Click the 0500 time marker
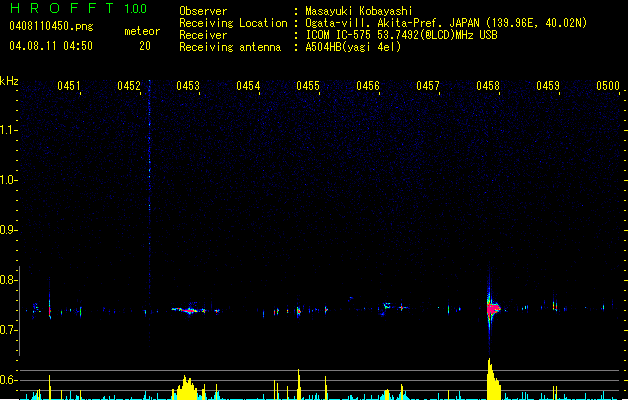This screenshot has width=629, height=400. tap(608, 86)
